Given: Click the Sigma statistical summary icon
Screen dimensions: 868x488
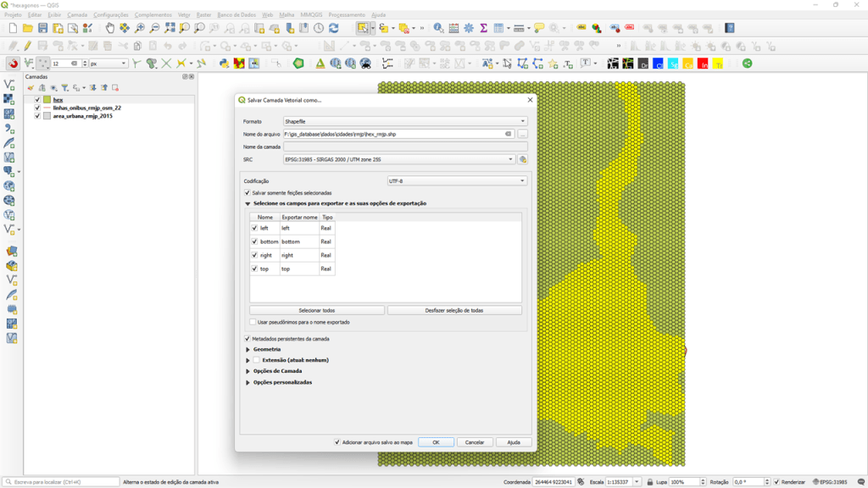Looking at the screenshot, I should tap(483, 29).
